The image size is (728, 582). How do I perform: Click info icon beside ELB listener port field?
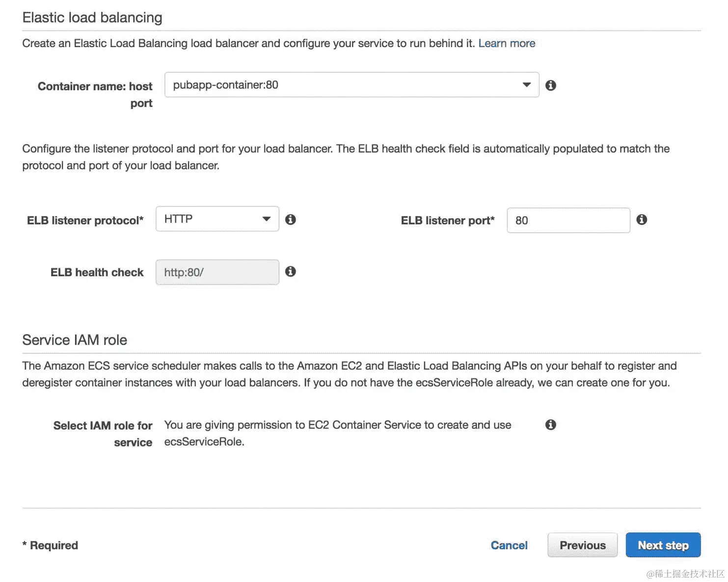point(642,219)
